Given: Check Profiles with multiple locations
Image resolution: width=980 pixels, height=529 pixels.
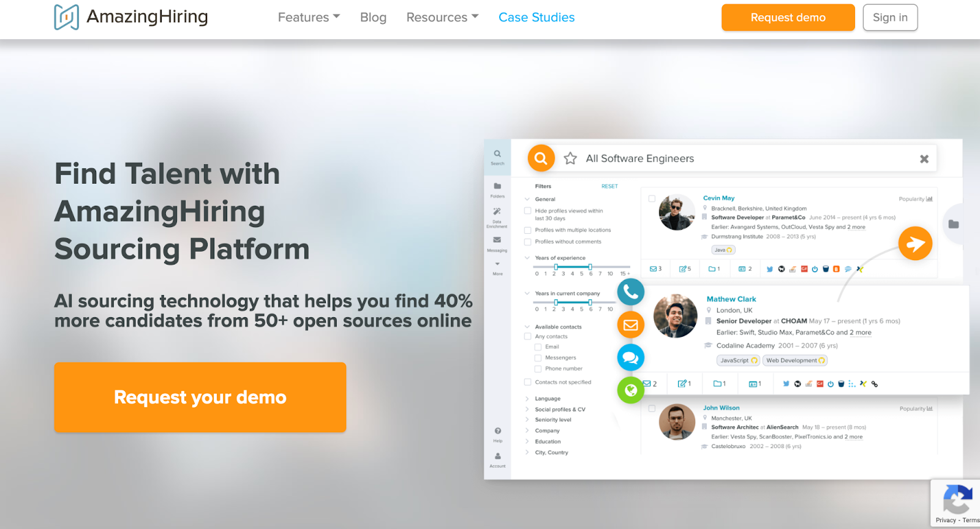Looking at the screenshot, I should (527, 230).
